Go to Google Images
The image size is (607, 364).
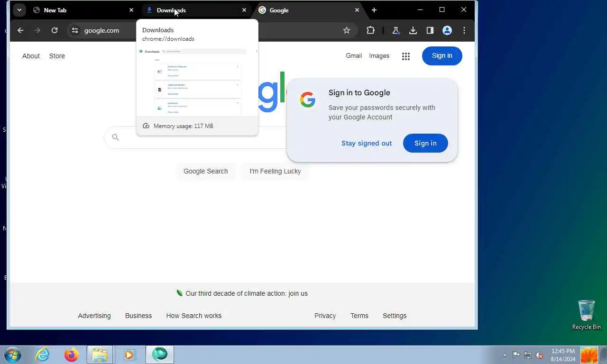click(x=379, y=55)
